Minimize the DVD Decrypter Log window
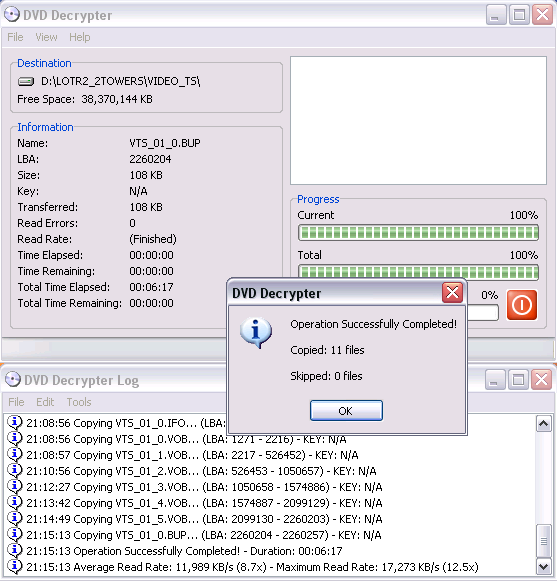Viewport: 557px width, 581px height. pos(495,379)
